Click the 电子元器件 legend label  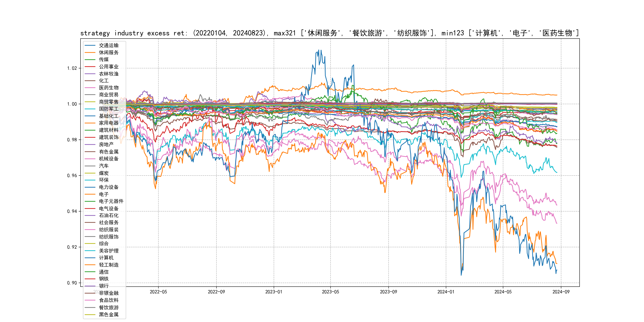tap(111, 201)
